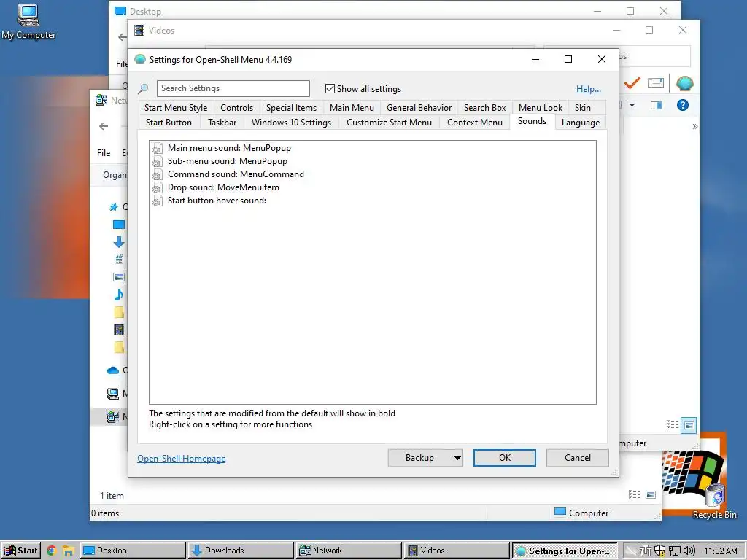
Task: Open the Backup dropdown arrow
Action: (457, 458)
